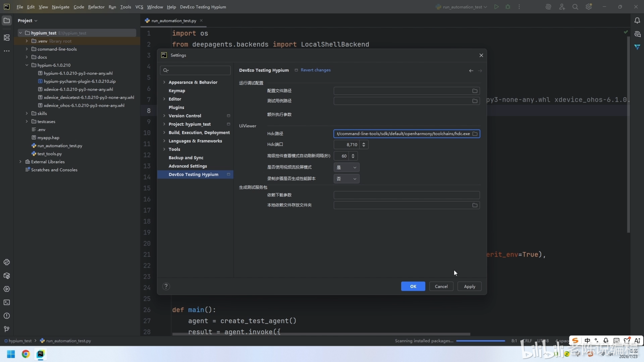Open the Project tool window icon

[x=7, y=20]
